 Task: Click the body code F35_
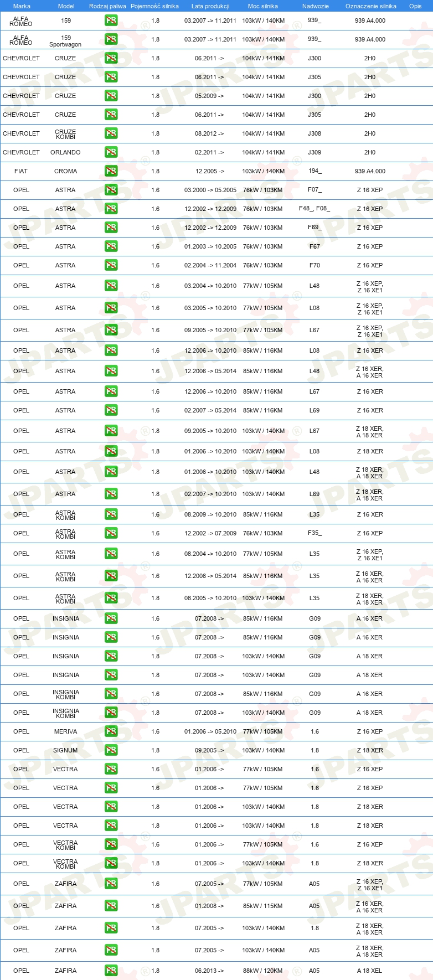click(x=315, y=533)
